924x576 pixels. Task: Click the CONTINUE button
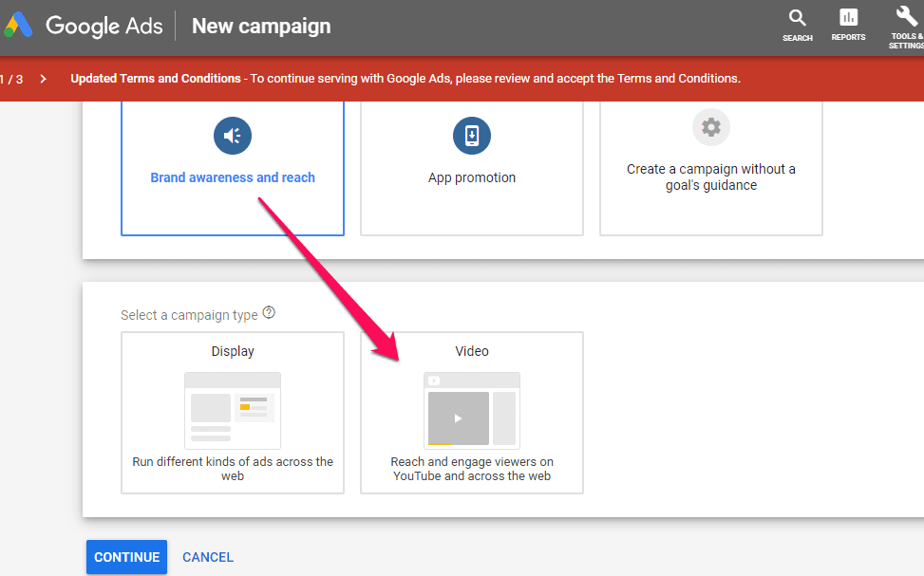pos(126,557)
